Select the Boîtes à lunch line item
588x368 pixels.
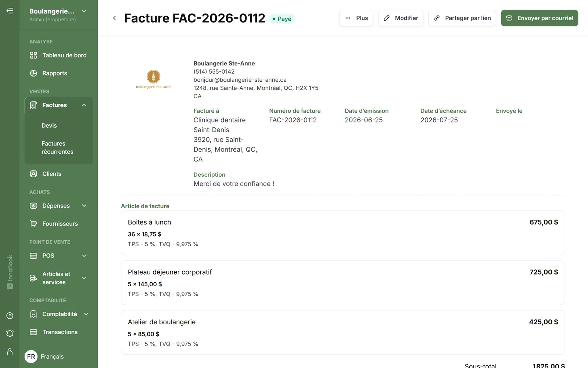click(343, 233)
